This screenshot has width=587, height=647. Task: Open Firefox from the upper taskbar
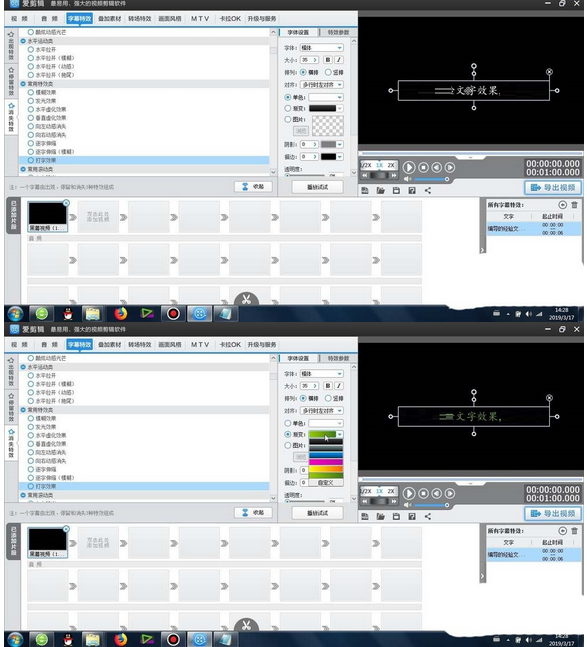pos(121,314)
